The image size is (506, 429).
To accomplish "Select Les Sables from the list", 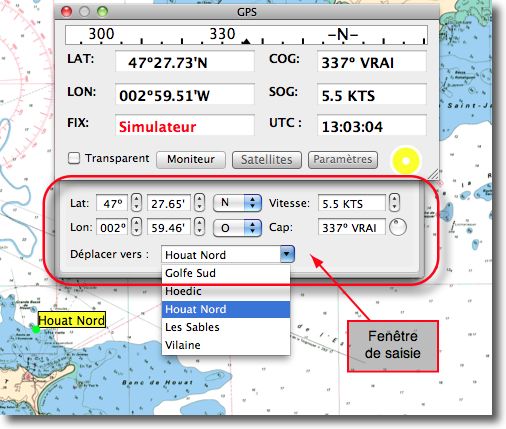I will coord(226,327).
